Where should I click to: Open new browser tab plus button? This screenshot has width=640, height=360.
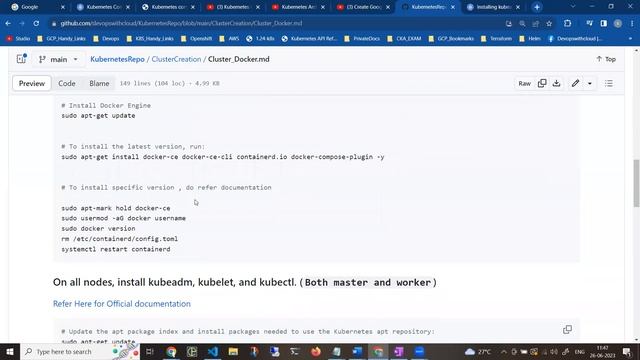pyautogui.click(x=537, y=7)
